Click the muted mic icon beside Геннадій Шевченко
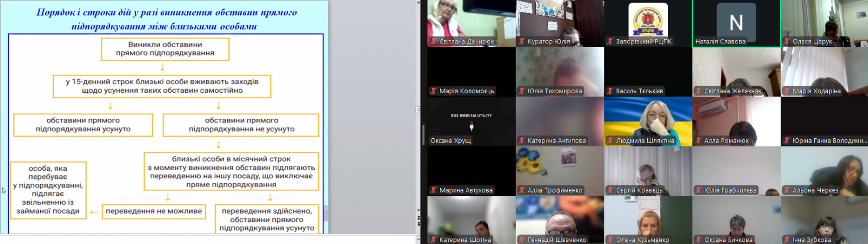Screen dimensions: 868x244 click(x=522, y=240)
